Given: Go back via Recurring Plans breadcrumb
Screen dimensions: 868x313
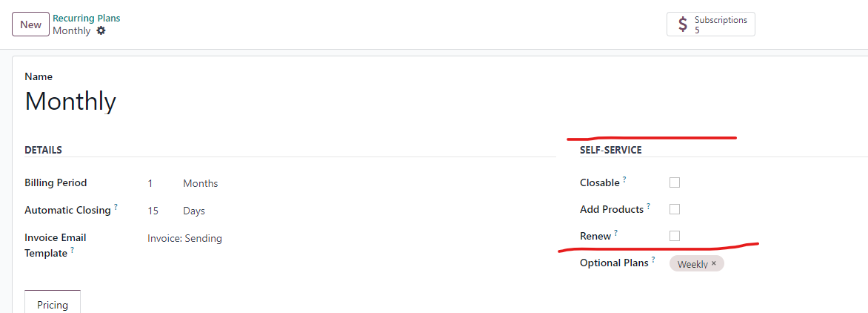Looking at the screenshot, I should point(87,19).
